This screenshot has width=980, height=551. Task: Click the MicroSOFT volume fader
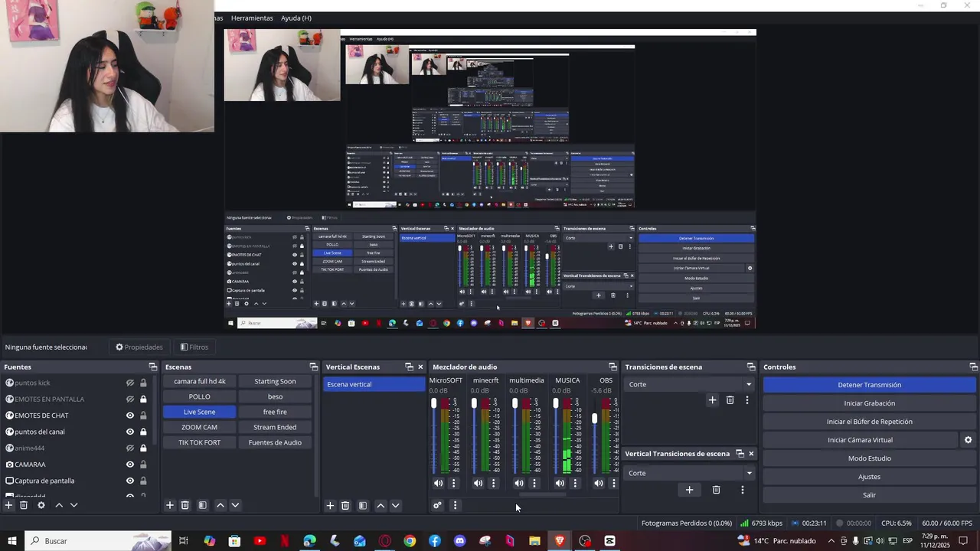point(433,403)
